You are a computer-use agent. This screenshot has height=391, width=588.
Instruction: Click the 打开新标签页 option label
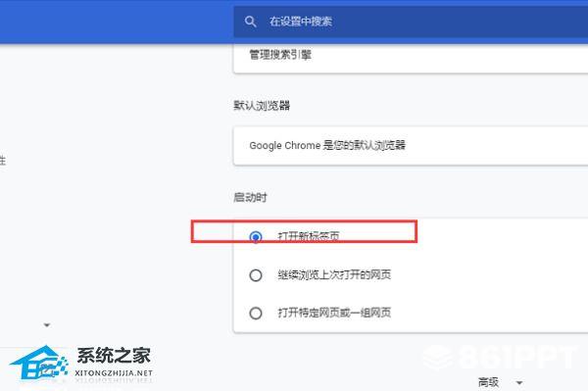(x=309, y=236)
